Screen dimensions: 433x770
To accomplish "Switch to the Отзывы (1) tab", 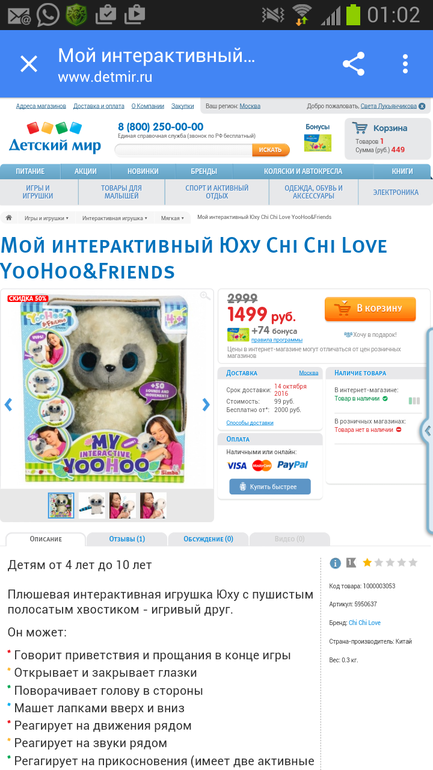I will pyautogui.click(x=127, y=539).
